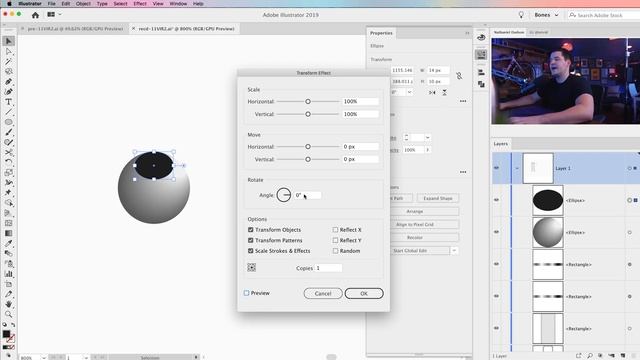Screen dimensions: 640x360
Task: Click the reference point grid icon
Action: point(251,267)
